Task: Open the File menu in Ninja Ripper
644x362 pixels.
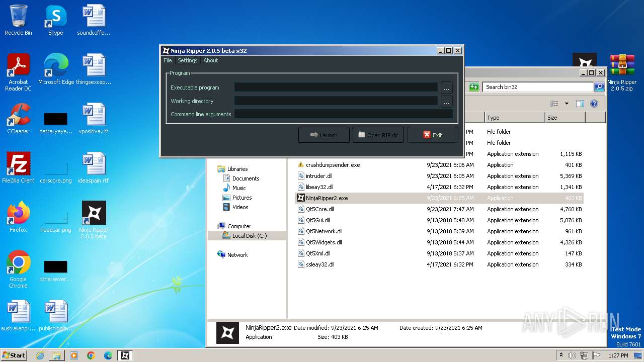Action: [x=168, y=60]
